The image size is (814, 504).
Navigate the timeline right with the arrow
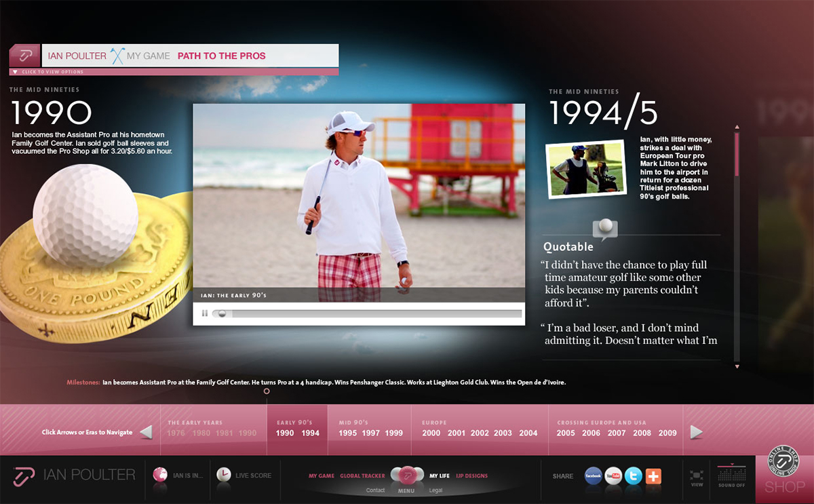point(697,432)
